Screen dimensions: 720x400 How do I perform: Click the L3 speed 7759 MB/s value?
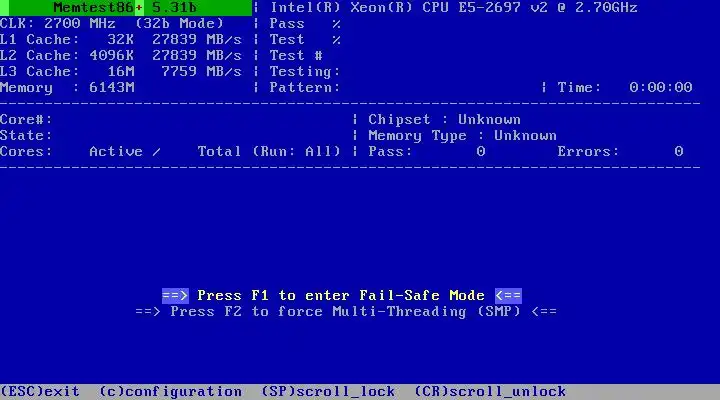(x=201, y=72)
